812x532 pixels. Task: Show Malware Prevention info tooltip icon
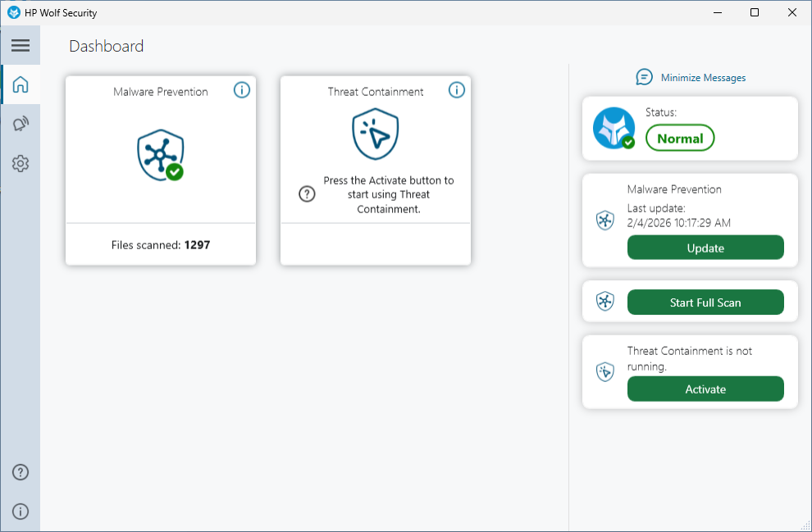(242, 90)
